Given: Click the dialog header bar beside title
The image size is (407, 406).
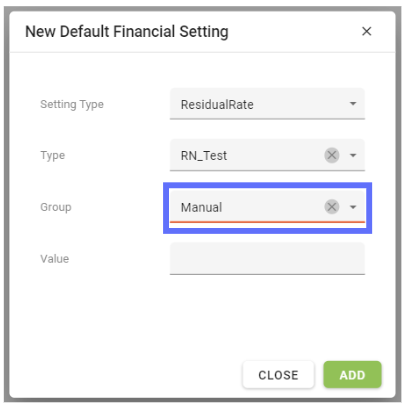Looking at the screenshot, I should [x=293, y=32].
